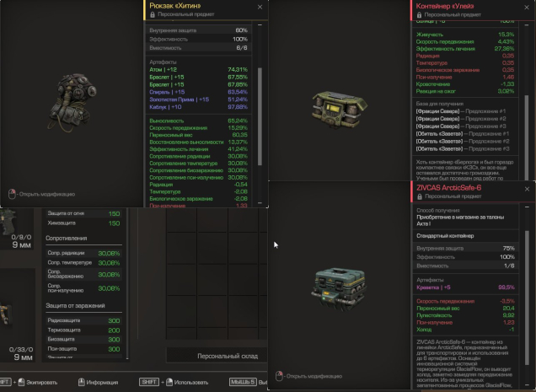Select the Персональный склад tab
This screenshot has width=536, height=392.
coord(217,356)
